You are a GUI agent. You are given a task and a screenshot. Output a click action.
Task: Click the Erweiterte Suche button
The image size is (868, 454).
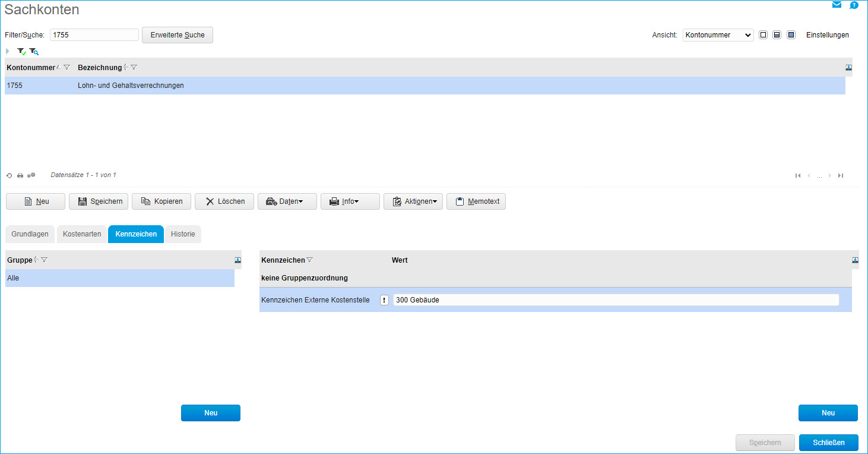point(177,35)
